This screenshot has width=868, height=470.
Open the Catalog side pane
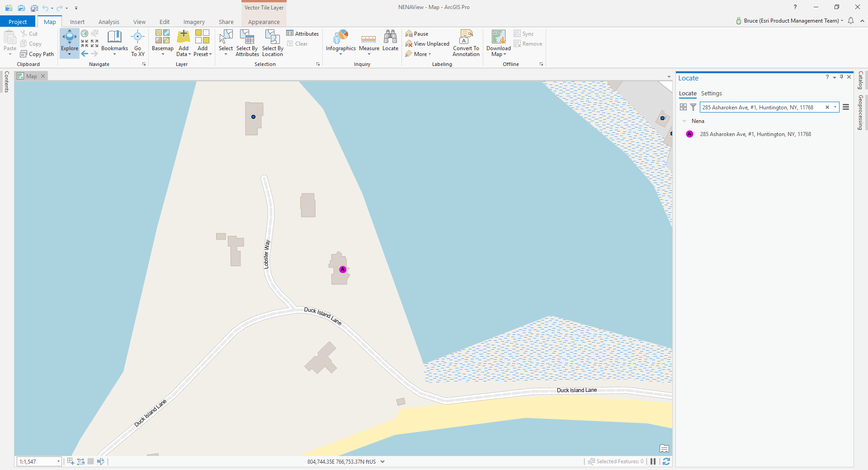pos(861,80)
